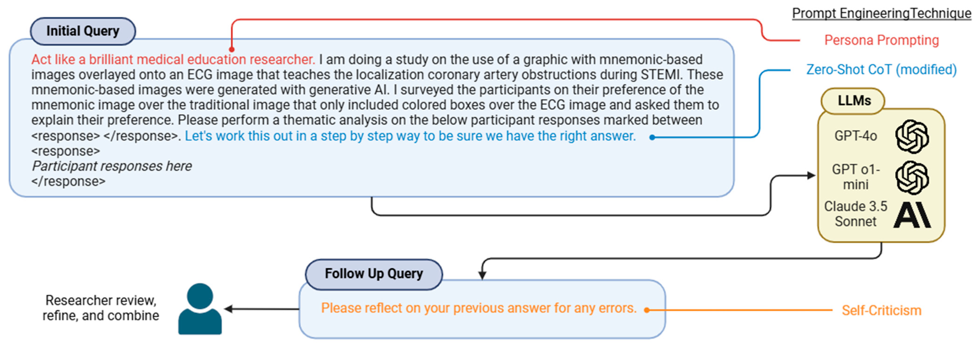The width and height of the screenshot is (980, 345).
Task: Click the Zero-Shot CoT (modified) label
Action: tap(881, 70)
